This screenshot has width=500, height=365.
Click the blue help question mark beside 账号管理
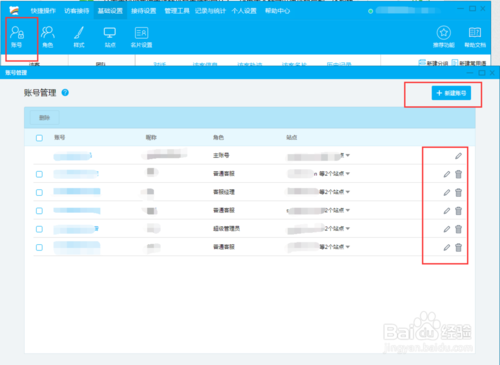pyautogui.click(x=65, y=93)
